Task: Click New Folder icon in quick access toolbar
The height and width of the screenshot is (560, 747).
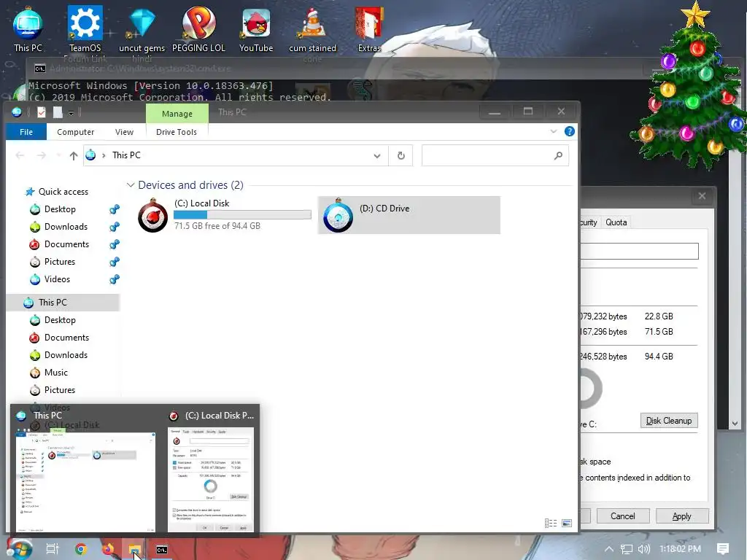Action: tap(58, 112)
